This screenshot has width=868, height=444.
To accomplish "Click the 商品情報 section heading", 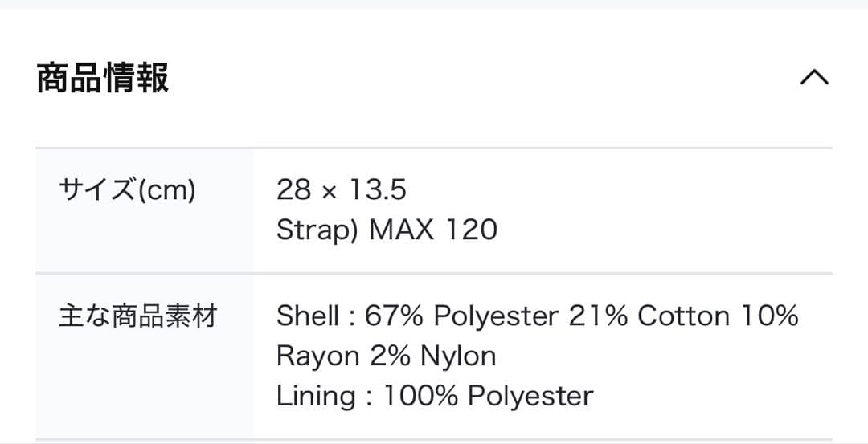I will coord(103,79).
